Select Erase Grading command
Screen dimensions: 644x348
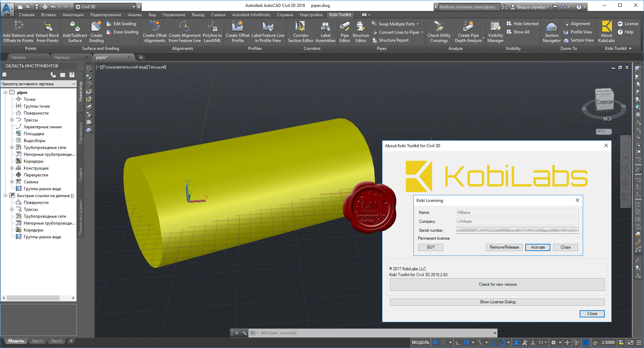coord(122,32)
